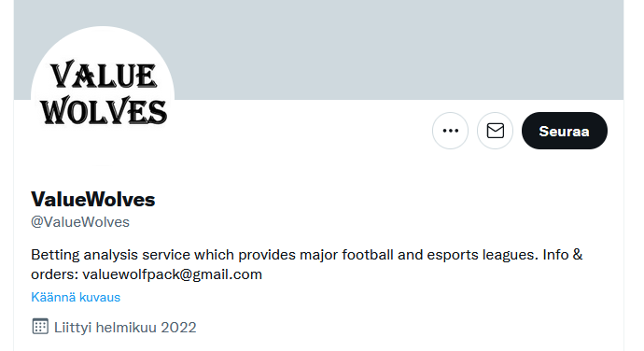Click the word "provides" in the bio

click(x=267, y=255)
